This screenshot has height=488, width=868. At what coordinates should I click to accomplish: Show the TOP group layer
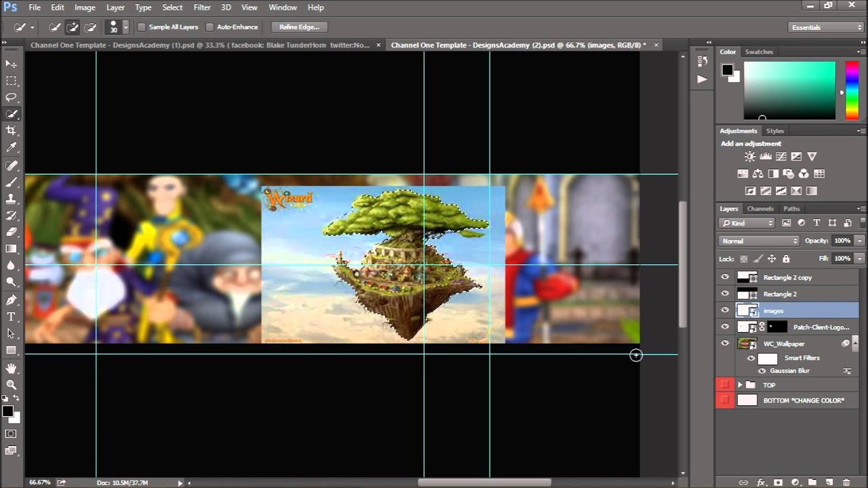pos(725,384)
